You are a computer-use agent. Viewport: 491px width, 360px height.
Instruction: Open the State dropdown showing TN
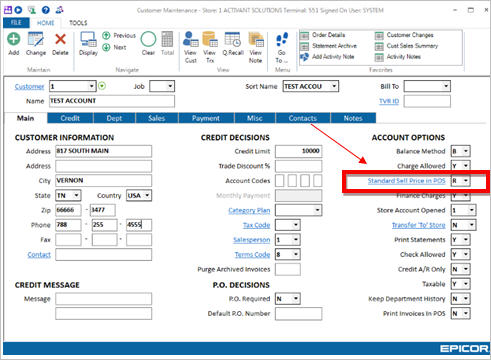click(x=76, y=195)
